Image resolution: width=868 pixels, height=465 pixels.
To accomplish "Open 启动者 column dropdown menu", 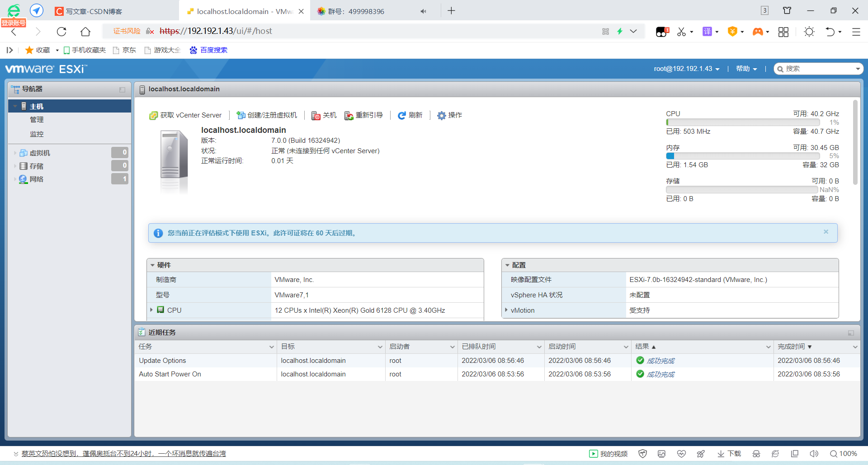I will pos(452,347).
